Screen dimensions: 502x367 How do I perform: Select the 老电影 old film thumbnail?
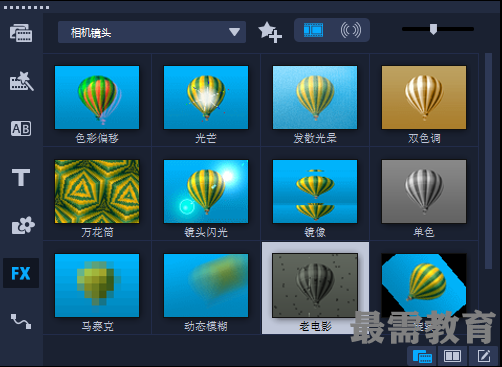click(x=315, y=285)
